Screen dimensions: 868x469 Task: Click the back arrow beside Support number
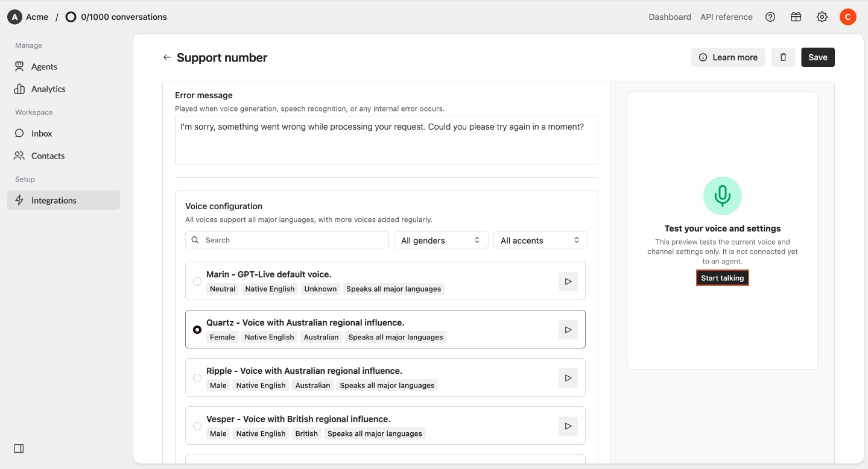tap(167, 57)
